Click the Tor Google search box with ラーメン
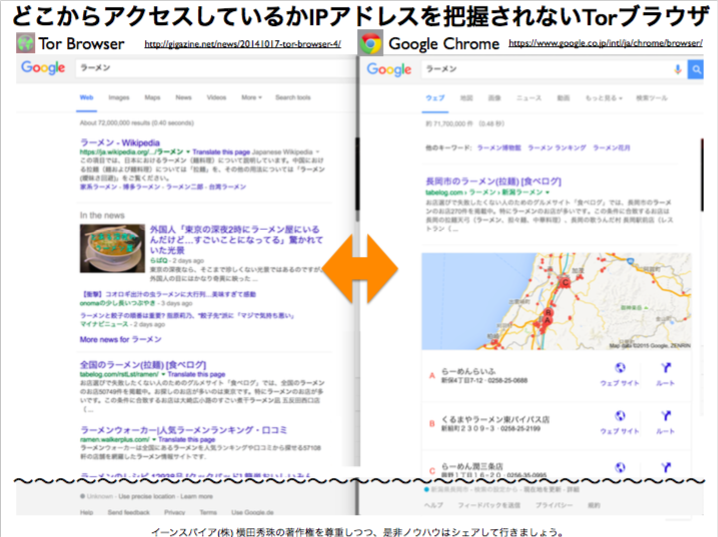718x537 pixels. click(x=215, y=68)
